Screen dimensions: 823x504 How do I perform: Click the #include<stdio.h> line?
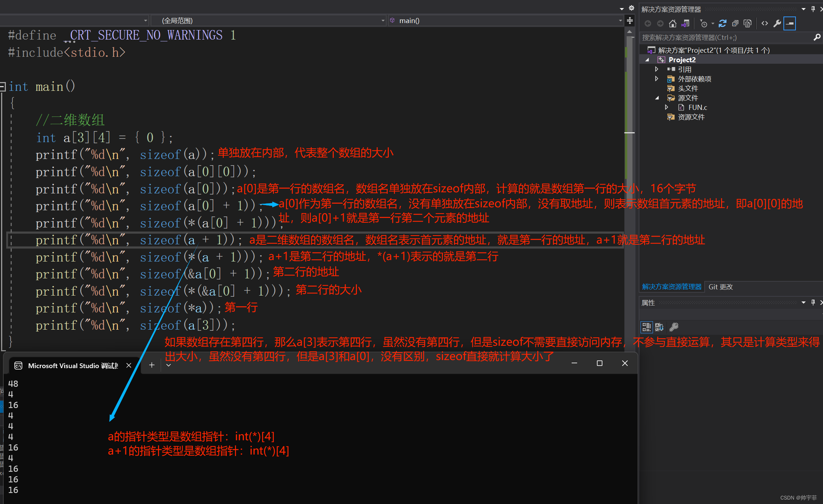[67, 52]
